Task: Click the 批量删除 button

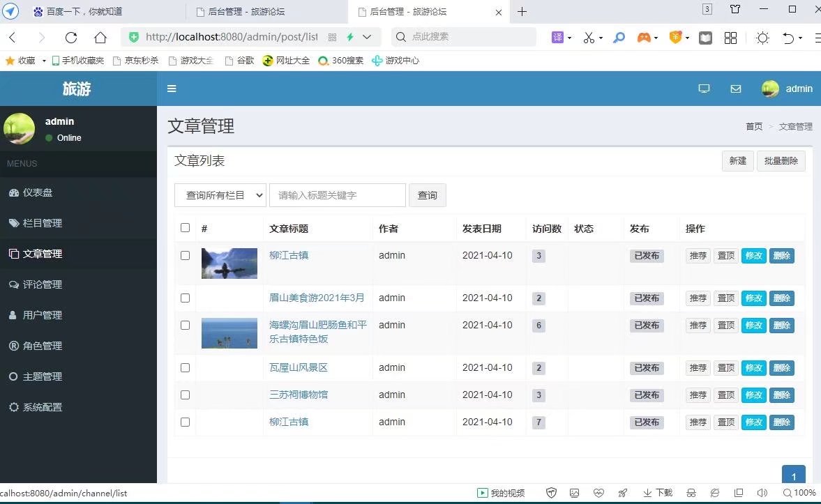Action: tap(781, 160)
